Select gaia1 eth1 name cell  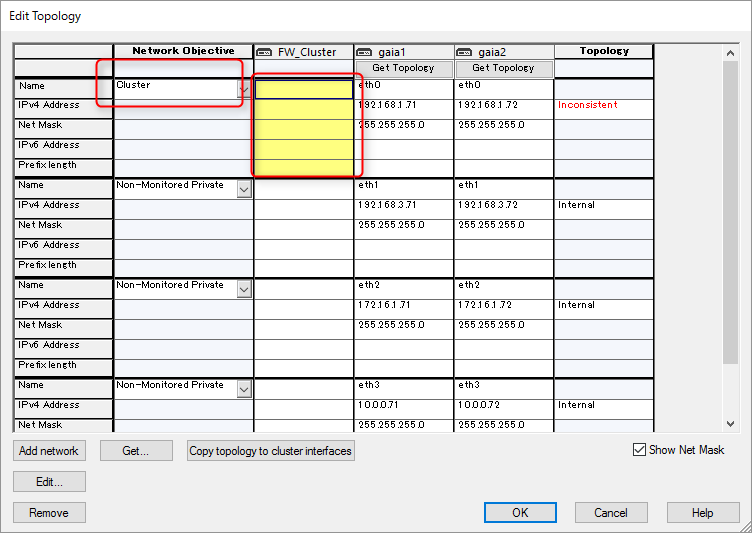tap(404, 189)
